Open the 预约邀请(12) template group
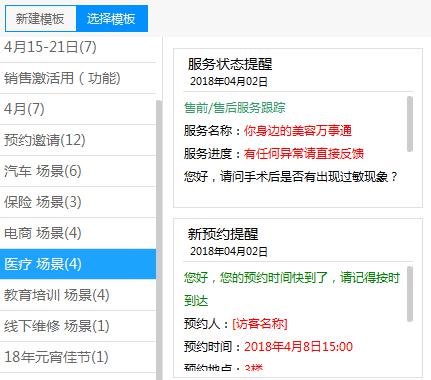Screen dimensions: 431x380 (x=78, y=140)
